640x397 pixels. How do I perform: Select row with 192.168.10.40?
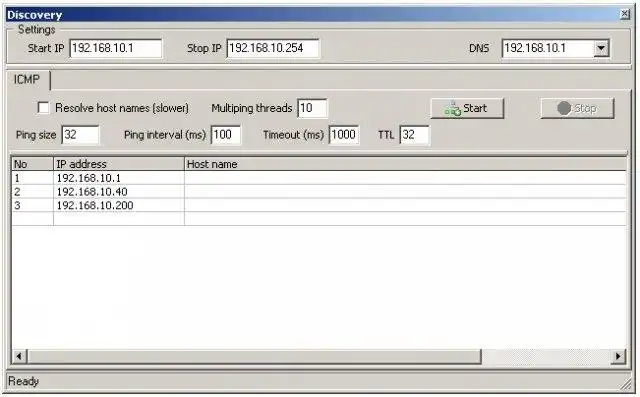coord(319,192)
